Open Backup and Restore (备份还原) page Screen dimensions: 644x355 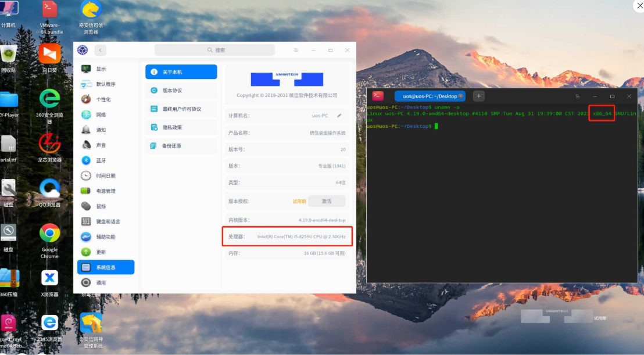pos(181,146)
